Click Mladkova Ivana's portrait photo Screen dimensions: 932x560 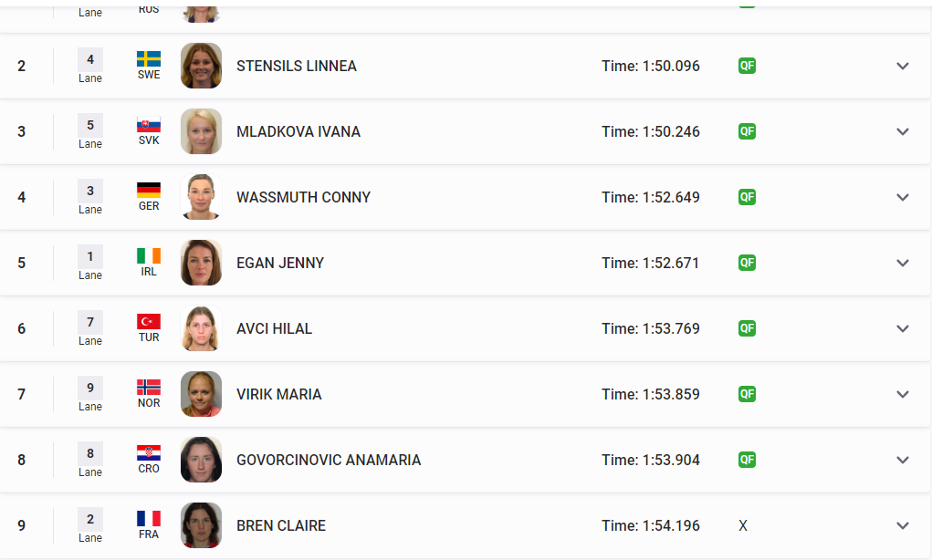[x=201, y=131]
